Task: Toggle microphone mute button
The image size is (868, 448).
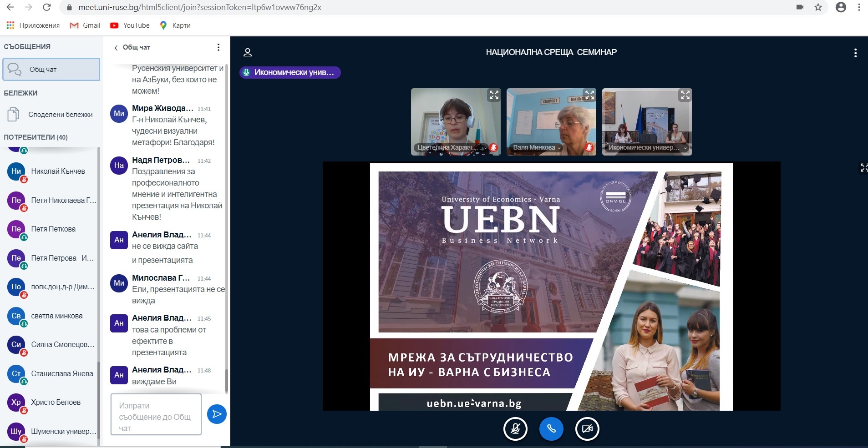Action: (x=515, y=429)
